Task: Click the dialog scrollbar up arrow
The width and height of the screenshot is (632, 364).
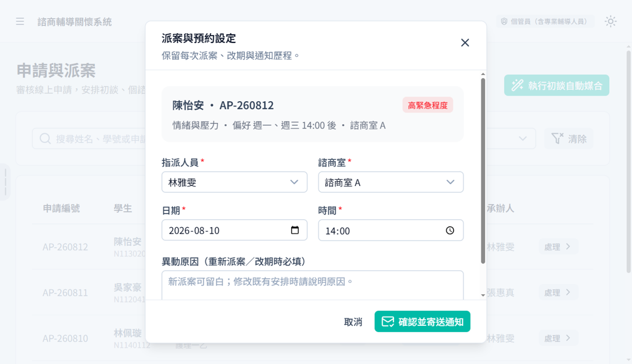Action: click(x=483, y=74)
